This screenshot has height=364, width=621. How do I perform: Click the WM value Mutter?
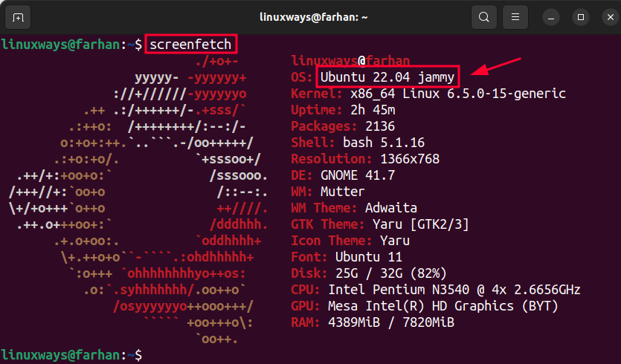[x=342, y=192]
